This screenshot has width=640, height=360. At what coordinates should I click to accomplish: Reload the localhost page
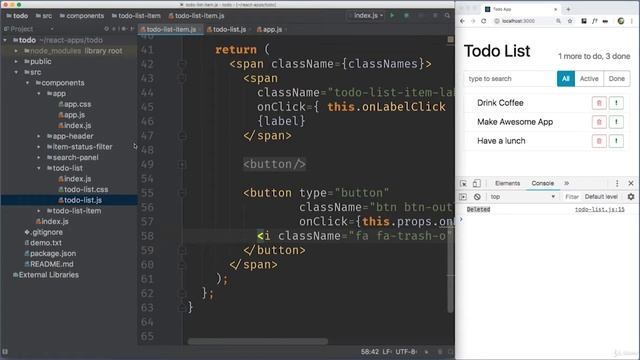coord(484,21)
